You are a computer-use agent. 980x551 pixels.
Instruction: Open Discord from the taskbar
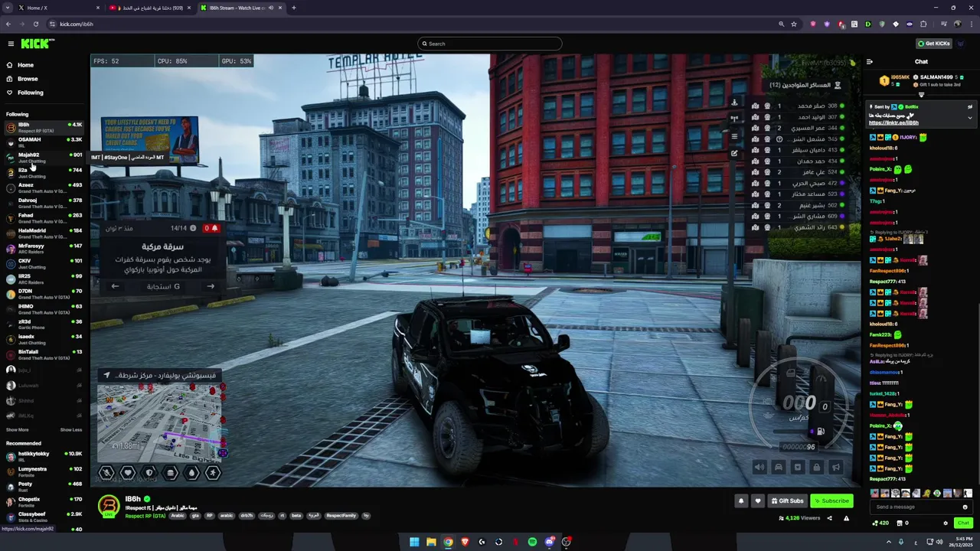point(549,542)
